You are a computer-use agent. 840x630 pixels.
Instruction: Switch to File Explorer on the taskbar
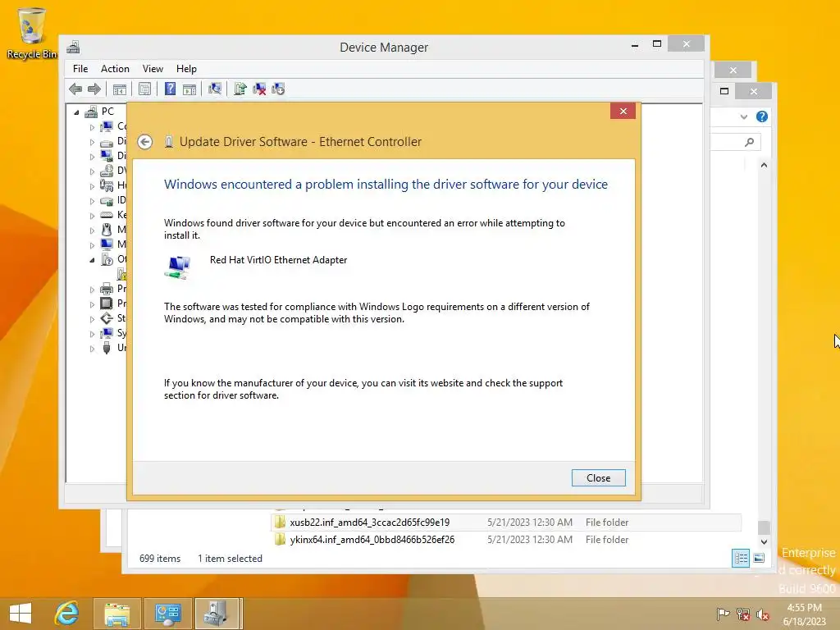tap(116, 614)
